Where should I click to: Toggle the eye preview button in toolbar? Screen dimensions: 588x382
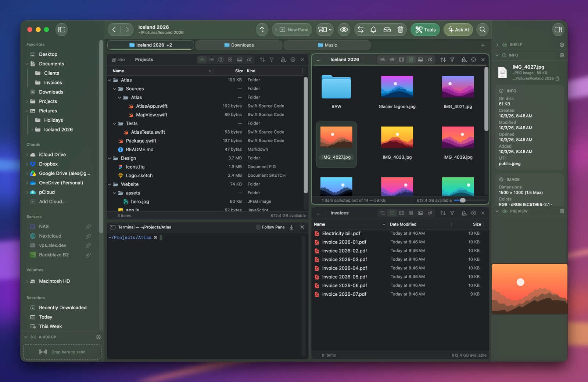pyautogui.click(x=344, y=30)
